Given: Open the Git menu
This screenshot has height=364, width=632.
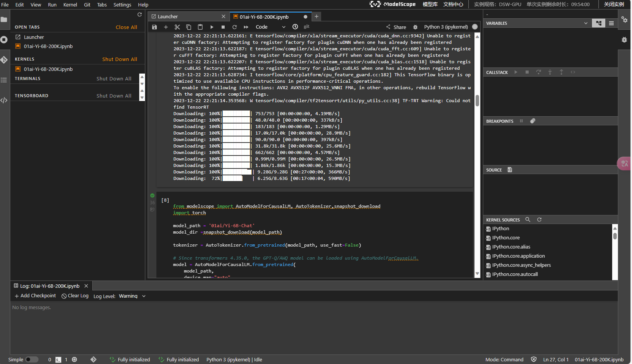Looking at the screenshot, I should pos(87,5).
